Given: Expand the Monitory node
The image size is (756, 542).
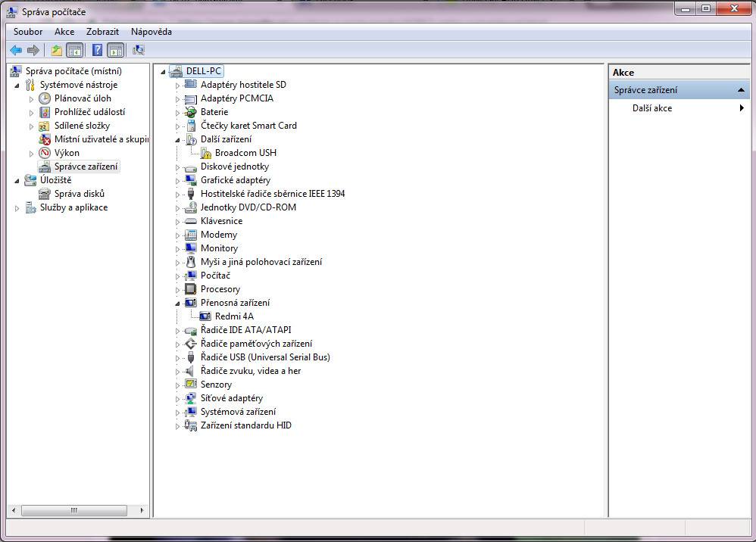Looking at the screenshot, I should (x=177, y=248).
